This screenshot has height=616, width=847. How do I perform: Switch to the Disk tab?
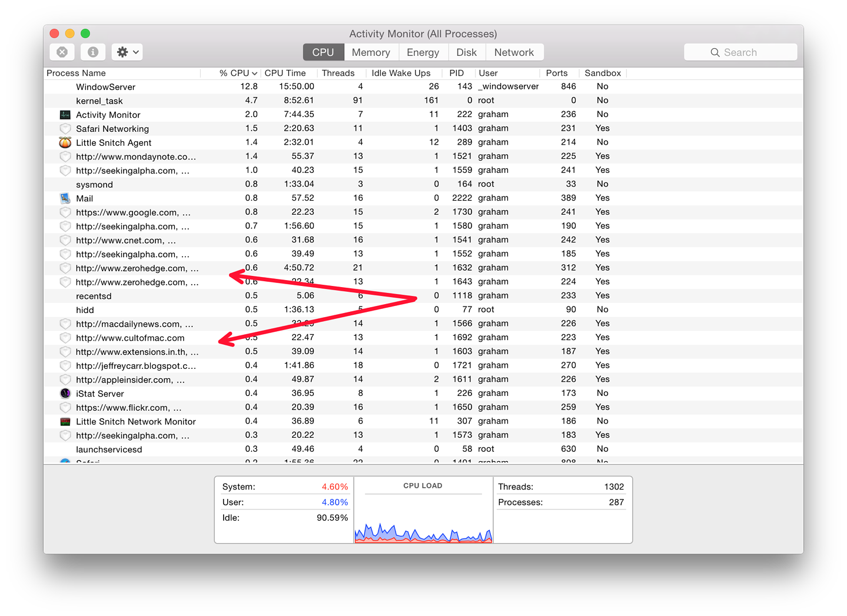[466, 52]
